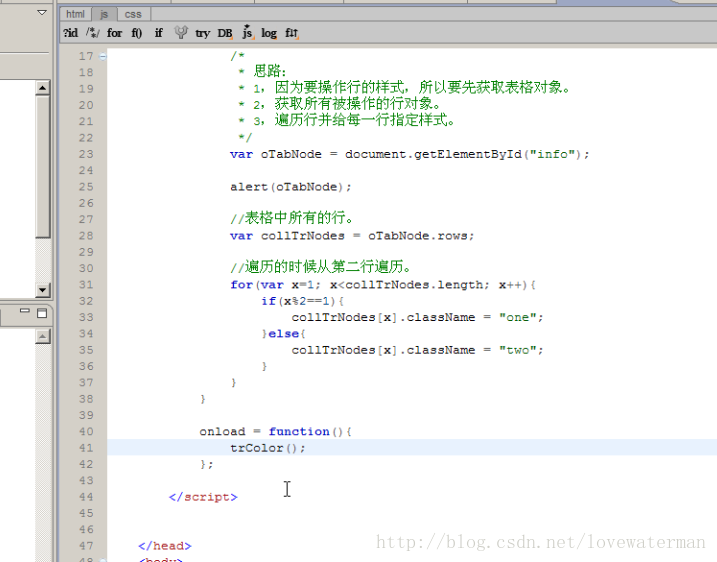Insert the 'for' loop snippet
717x562 pixels.
(x=114, y=33)
